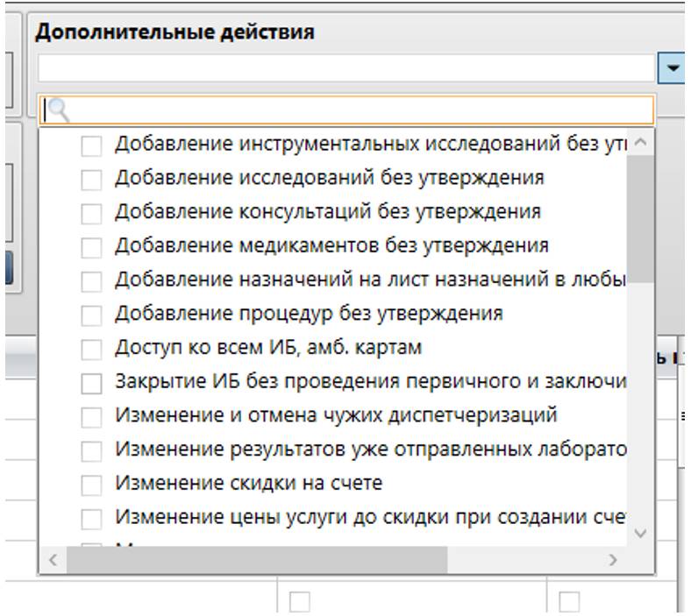Toggle 'Добавление медикаментов без утверждения' checkbox
This screenshot has height=616, width=691.
tap(92, 247)
